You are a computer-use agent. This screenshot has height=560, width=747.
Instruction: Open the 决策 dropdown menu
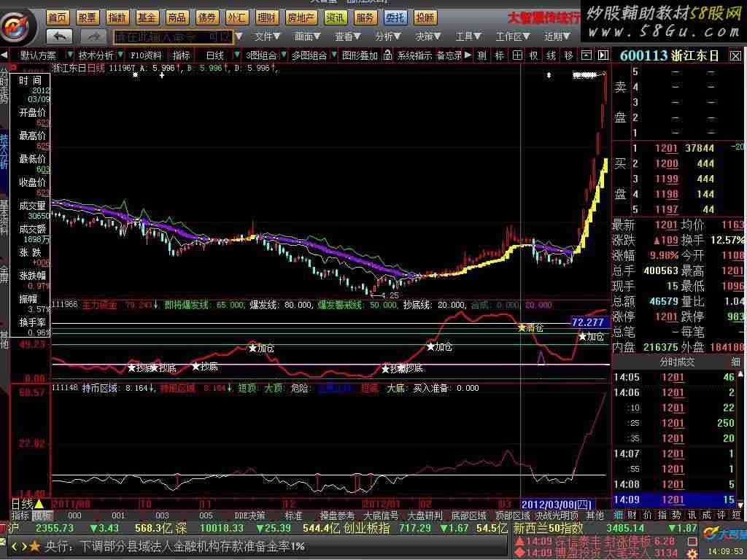(427, 36)
